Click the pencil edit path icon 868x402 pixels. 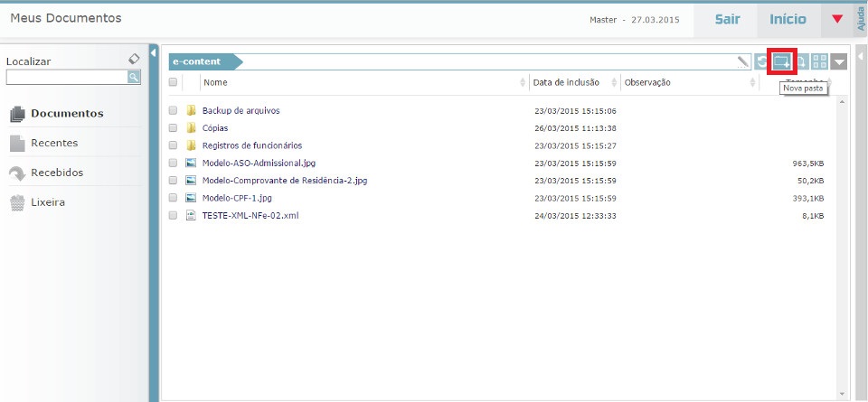[x=743, y=62]
